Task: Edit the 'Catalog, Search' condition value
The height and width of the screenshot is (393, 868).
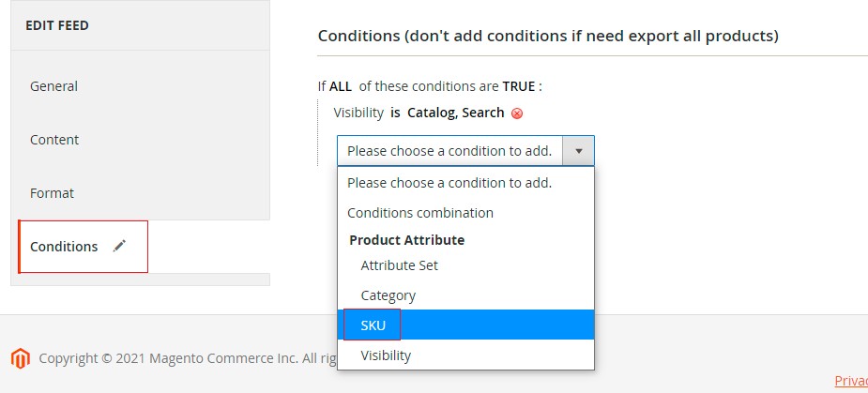Action: [455, 113]
